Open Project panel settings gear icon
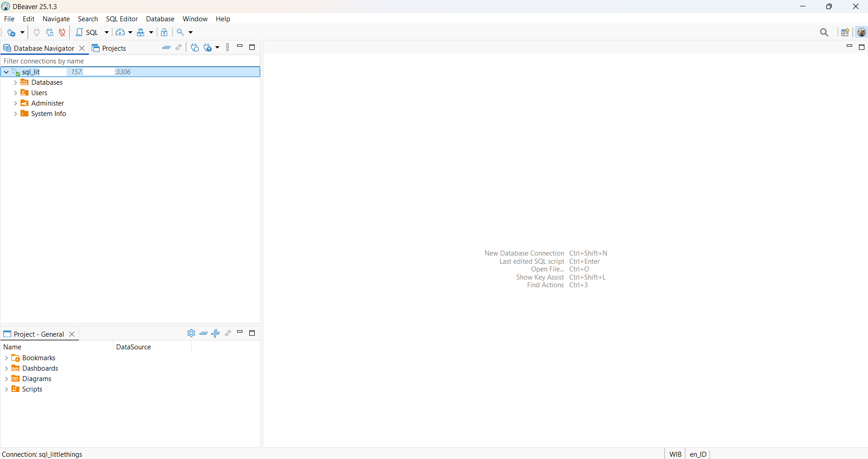 point(191,333)
